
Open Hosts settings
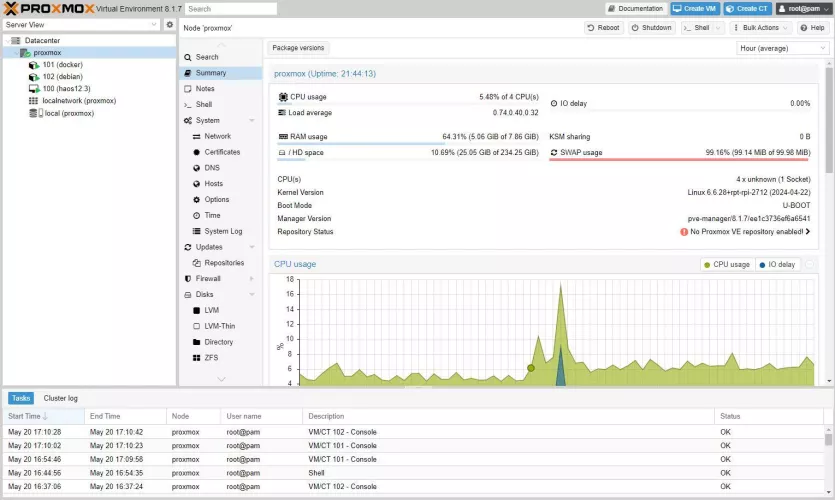click(x=214, y=184)
